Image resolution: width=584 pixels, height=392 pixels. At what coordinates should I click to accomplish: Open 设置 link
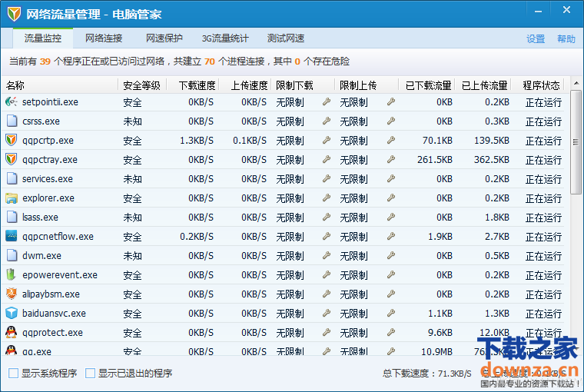click(x=536, y=38)
